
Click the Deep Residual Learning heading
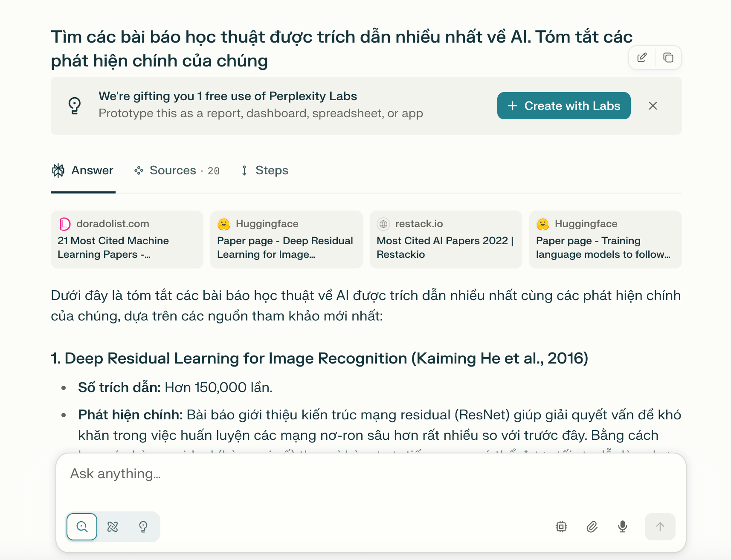point(319,358)
